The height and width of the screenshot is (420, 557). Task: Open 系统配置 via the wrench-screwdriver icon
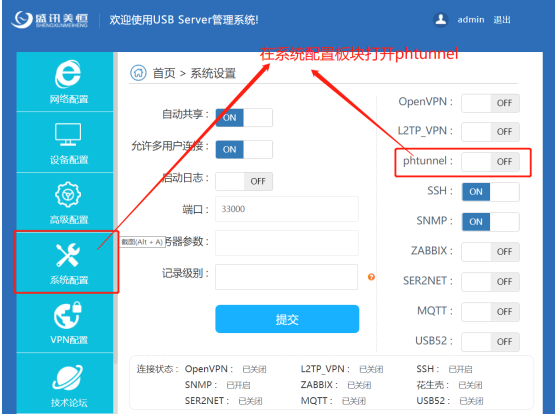68,255
